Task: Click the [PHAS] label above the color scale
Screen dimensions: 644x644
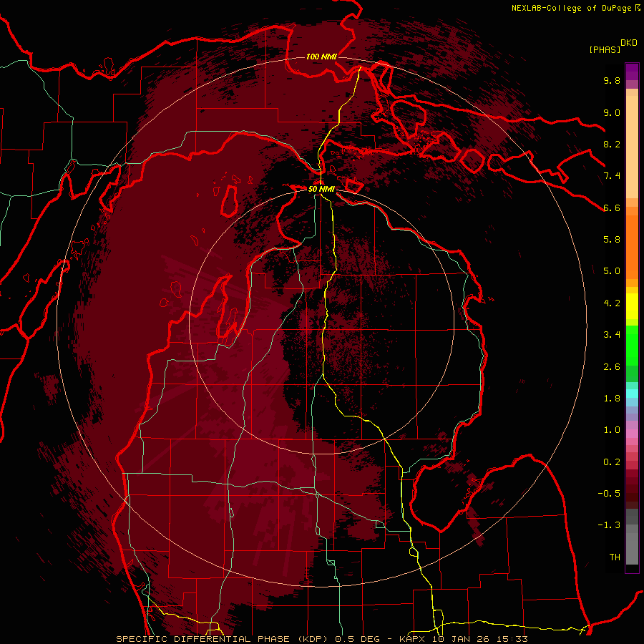Action: pyautogui.click(x=605, y=49)
